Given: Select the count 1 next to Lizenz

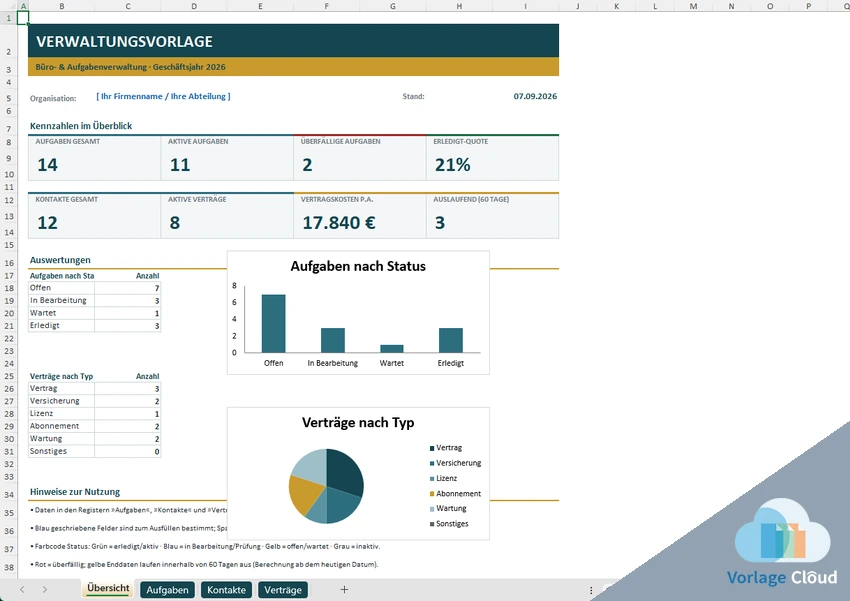Looking at the screenshot, I should pyautogui.click(x=157, y=414).
